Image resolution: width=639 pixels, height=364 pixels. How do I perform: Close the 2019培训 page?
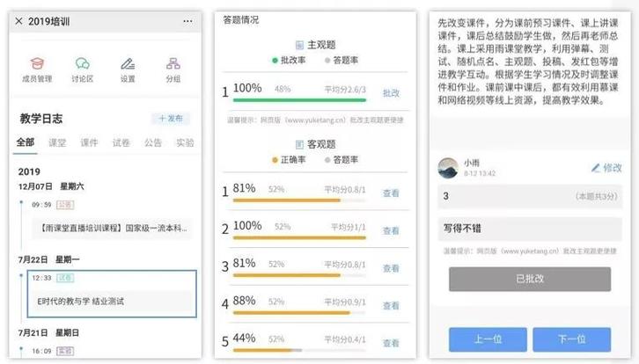click(x=18, y=21)
